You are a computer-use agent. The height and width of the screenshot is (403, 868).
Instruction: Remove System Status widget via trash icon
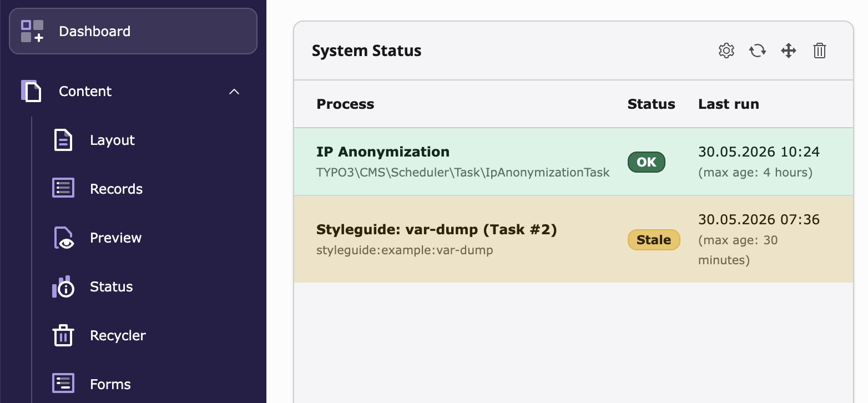pos(820,51)
